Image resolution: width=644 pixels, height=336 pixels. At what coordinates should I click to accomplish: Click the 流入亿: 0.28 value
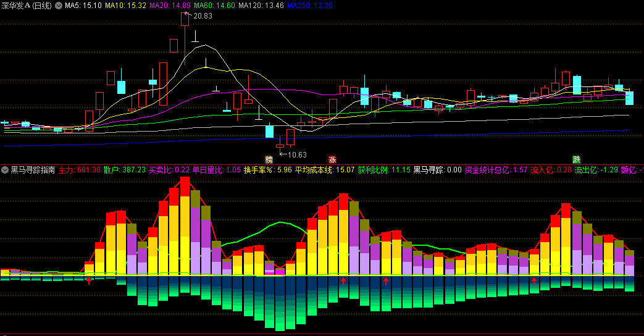(x=551, y=170)
